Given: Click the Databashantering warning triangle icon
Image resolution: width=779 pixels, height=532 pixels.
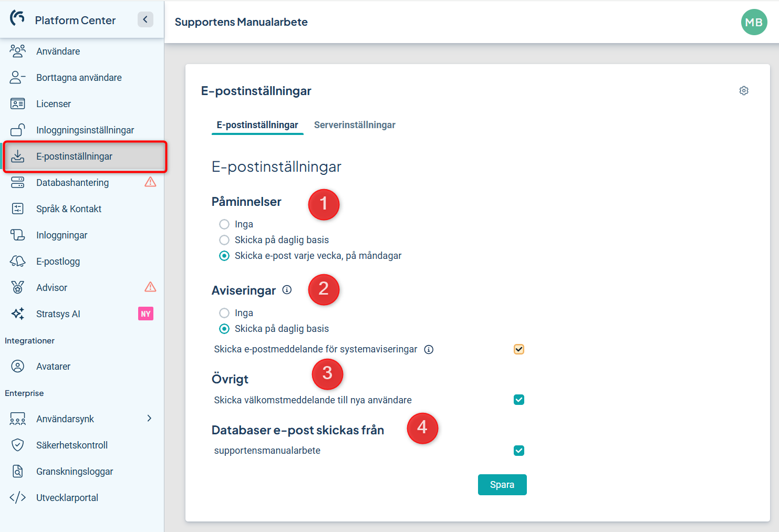Looking at the screenshot, I should [150, 182].
